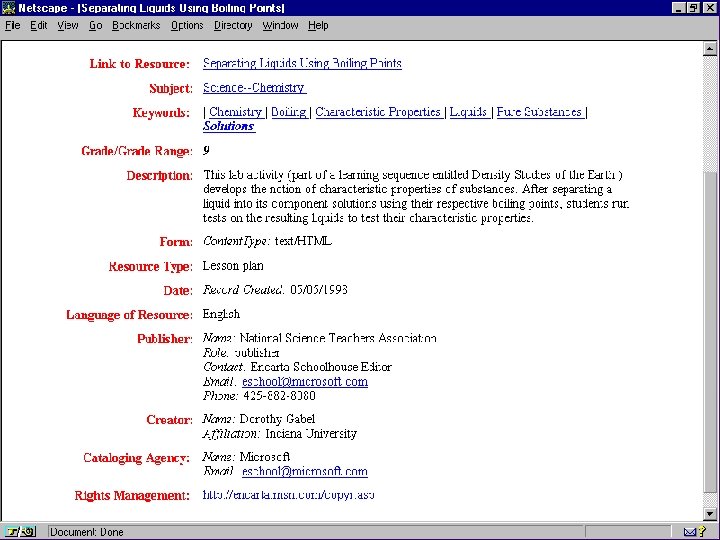Click the Boiling keyword link
The height and width of the screenshot is (540, 720).
[289, 112]
